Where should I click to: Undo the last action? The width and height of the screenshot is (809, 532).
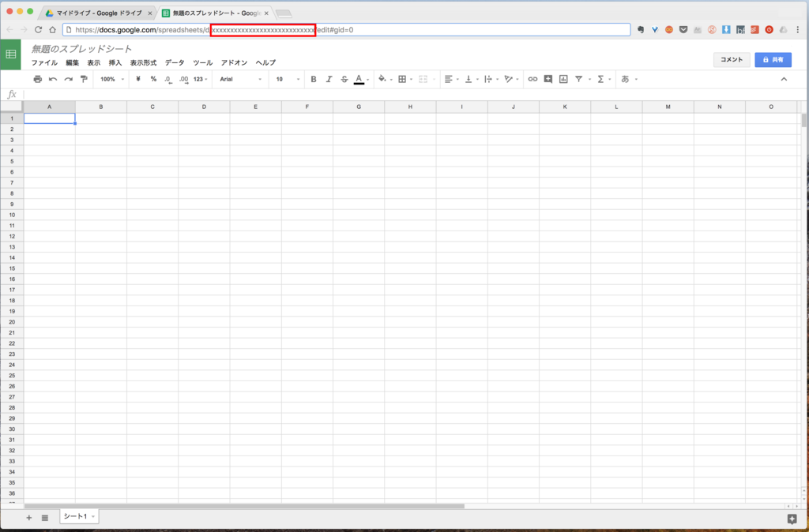pyautogui.click(x=53, y=80)
